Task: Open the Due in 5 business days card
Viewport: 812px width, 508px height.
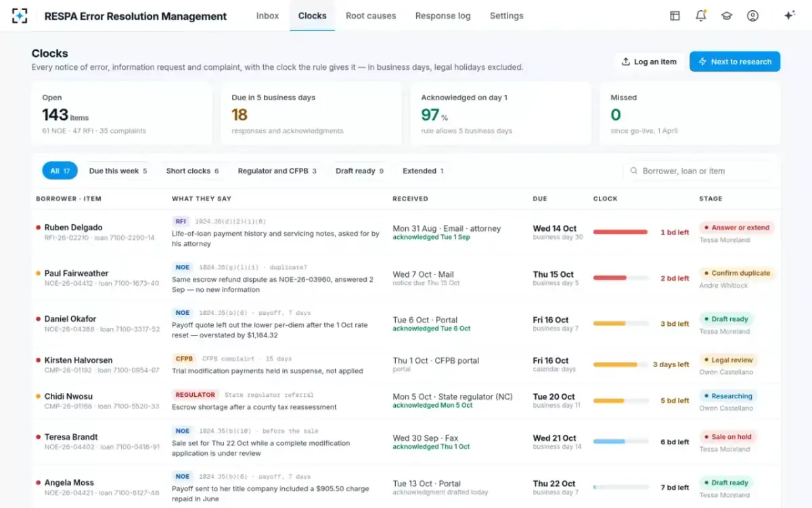Action: click(x=311, y=114)
